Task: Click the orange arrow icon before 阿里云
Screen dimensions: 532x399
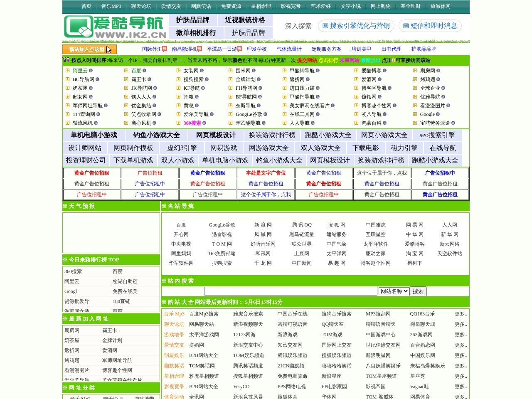Action: [67, 71]
